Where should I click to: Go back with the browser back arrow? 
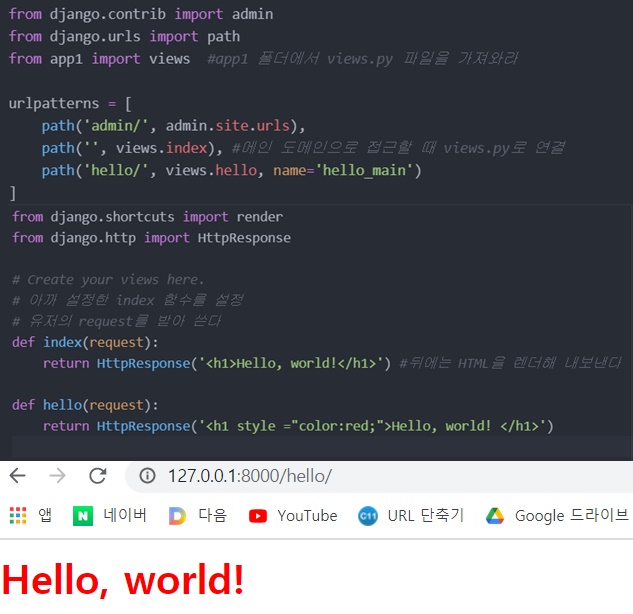[x=17, y=476]
